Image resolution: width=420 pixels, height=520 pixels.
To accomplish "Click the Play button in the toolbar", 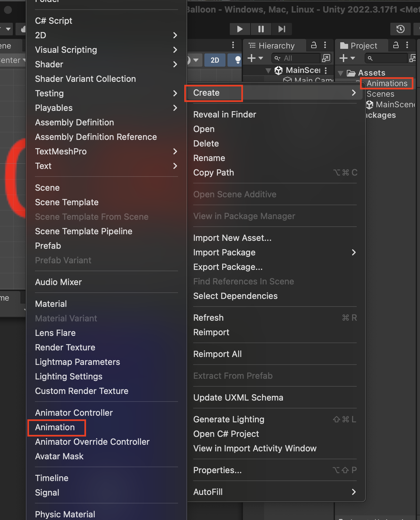I will click(x=240, y=29).
